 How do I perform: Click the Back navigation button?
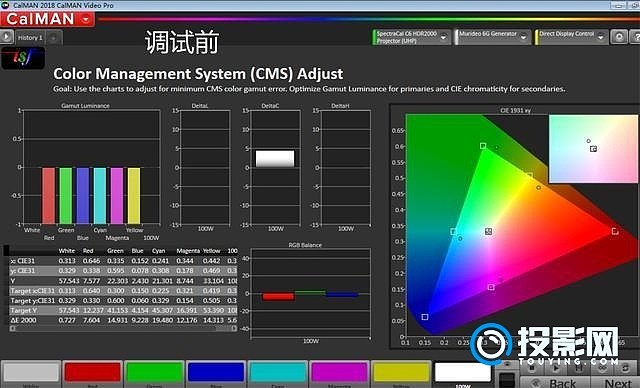tap(555, 383)
